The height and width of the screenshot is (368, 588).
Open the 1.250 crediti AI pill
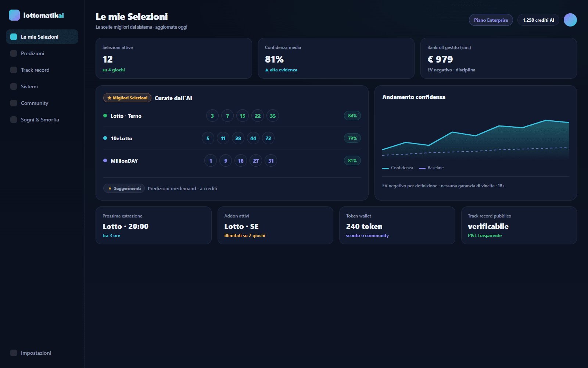pyautogui.click(x=538, y=20)
